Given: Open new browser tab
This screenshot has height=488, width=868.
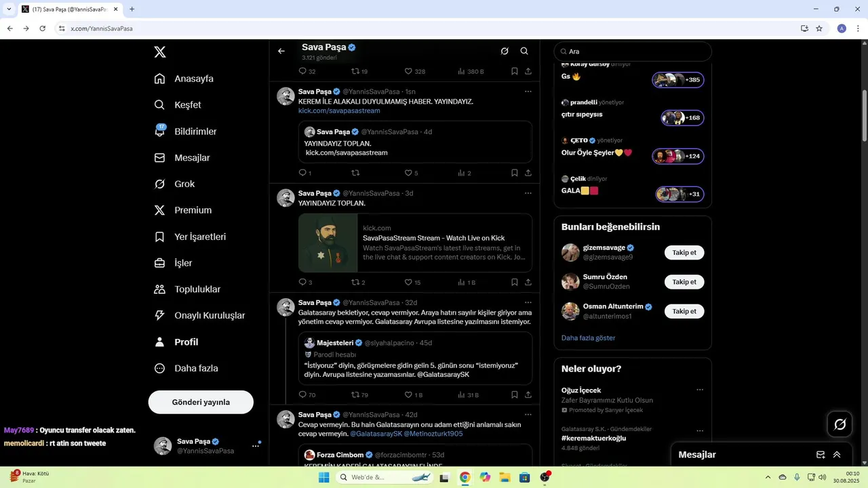Looking at the screenshot, I should (x=132, y=9).
